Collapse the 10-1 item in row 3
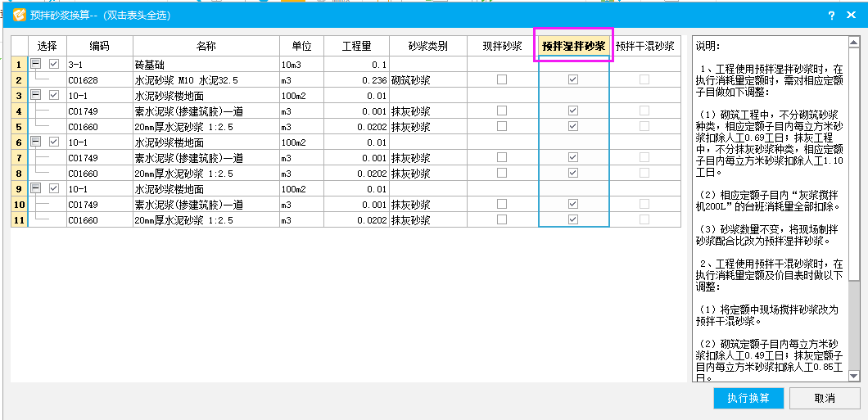Screen dimensions: 868x420 pos(35,95)
